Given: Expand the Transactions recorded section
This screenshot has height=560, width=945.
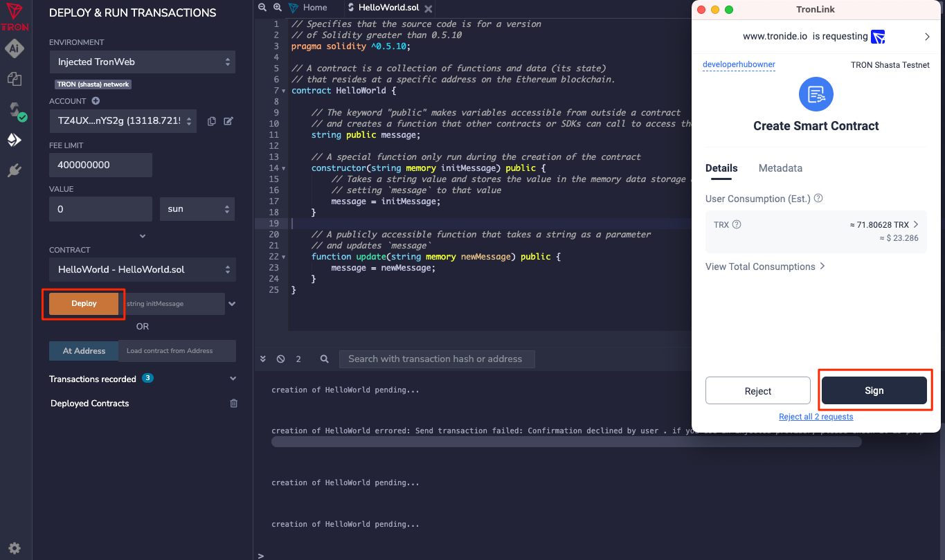Looking at the screenshot, I should (x=233, y=379).
